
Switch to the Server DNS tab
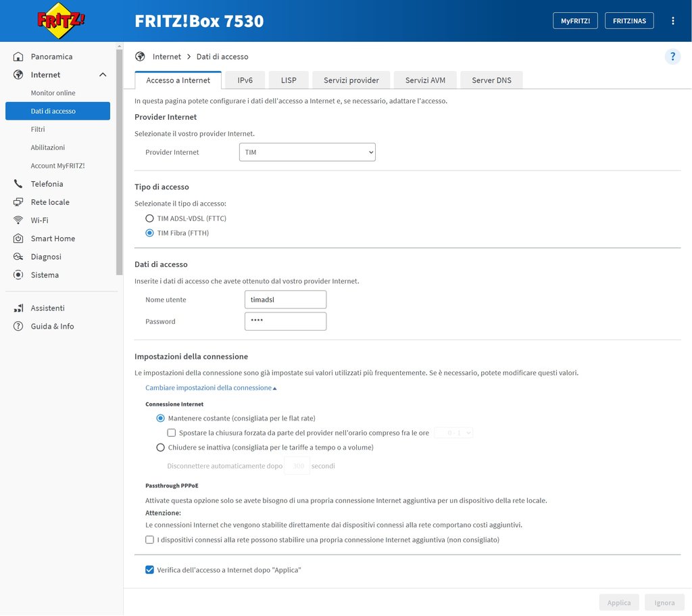click(x=491, y=80)
